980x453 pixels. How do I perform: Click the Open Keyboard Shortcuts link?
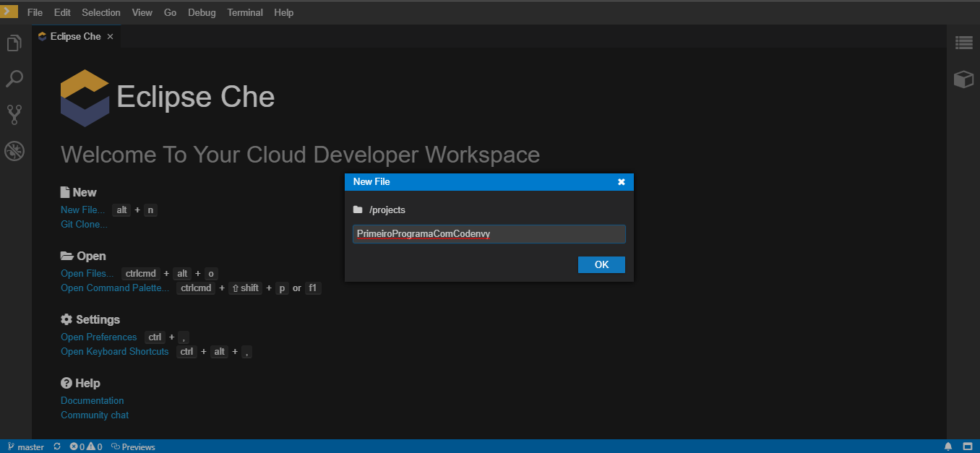(114, 352)
